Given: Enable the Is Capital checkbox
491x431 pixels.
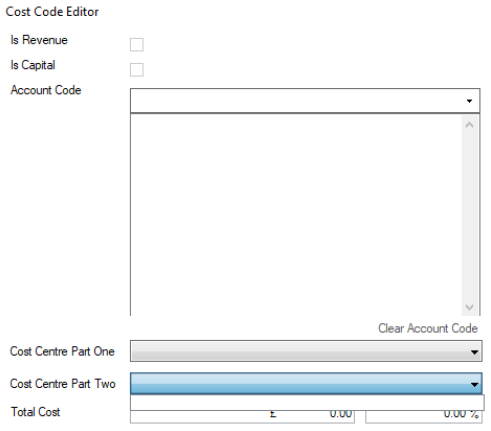Looking at the screenshot, I should [x=136, y=70].
